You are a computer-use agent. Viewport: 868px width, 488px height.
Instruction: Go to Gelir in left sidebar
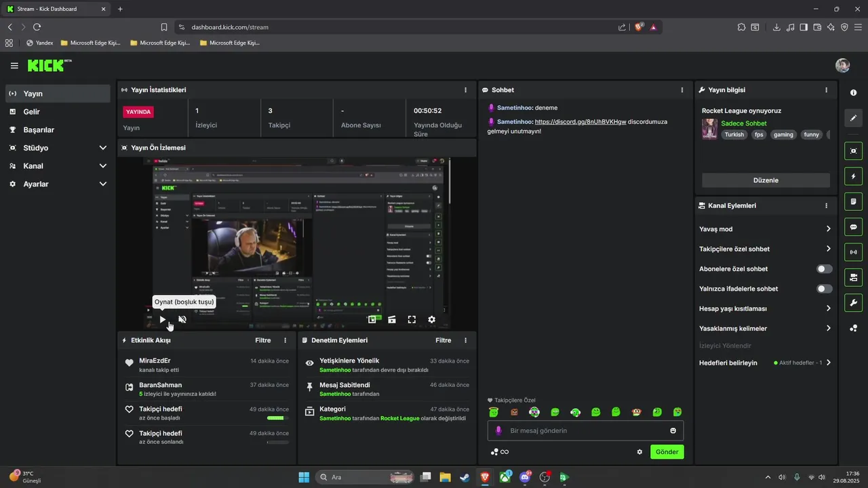(x=58, y=112)
